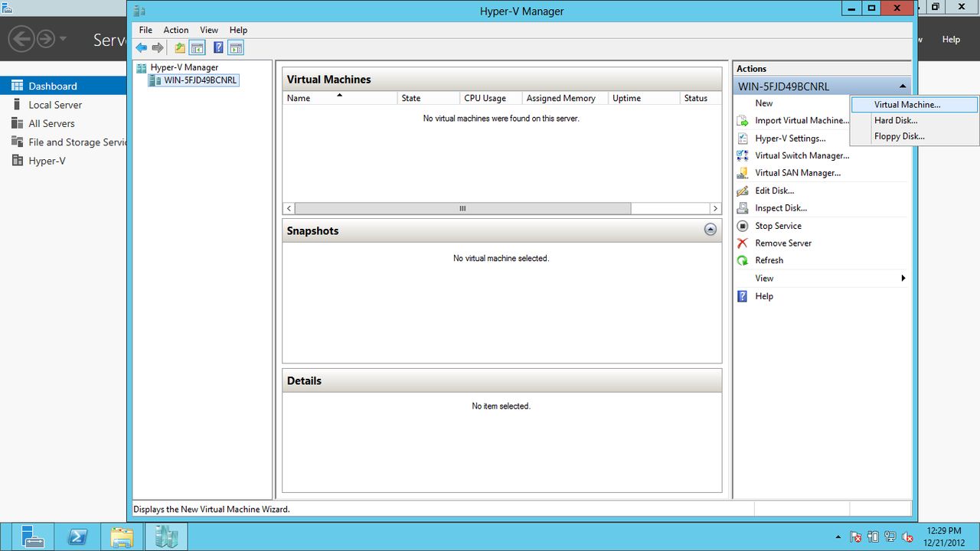The height and width of the screenshot is (551, 980).
Task: Click Virtual Switch Manager... action link
Action: [x=802, y=155]
